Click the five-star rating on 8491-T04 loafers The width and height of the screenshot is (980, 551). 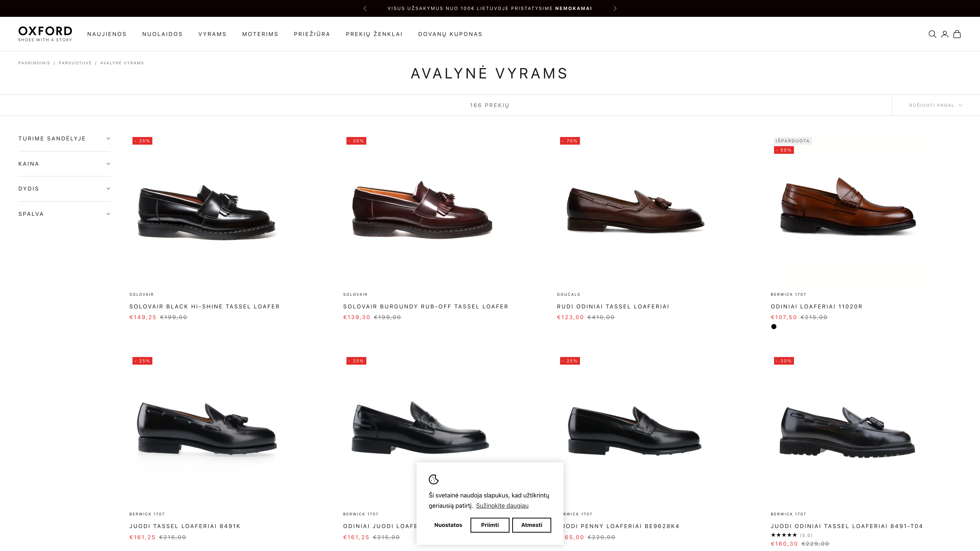784,535
